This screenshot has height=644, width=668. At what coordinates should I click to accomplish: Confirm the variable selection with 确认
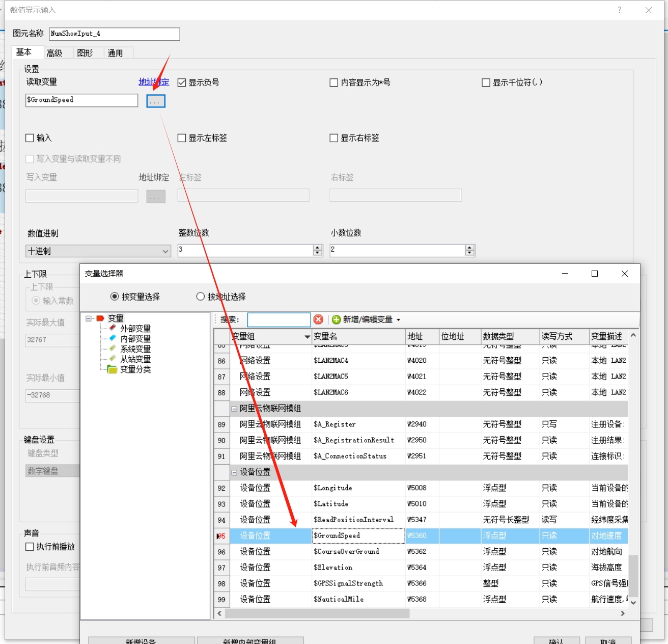556,640
